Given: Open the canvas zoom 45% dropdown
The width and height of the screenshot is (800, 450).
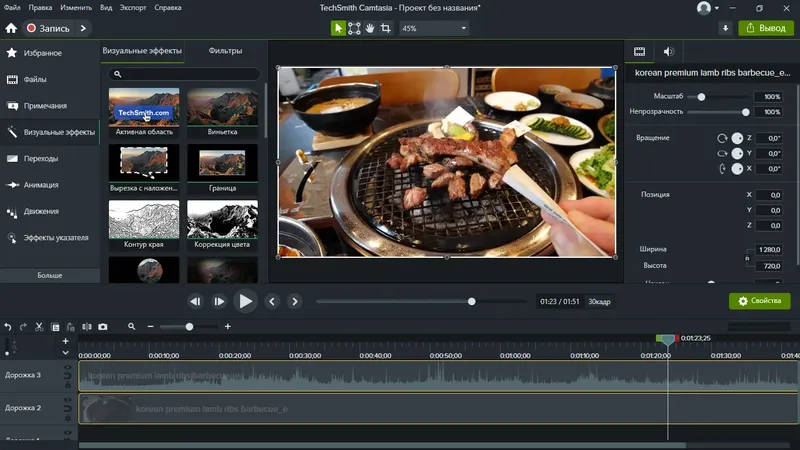Looking at the screenshot, I should pyautogui.click(x=433, y=28).
